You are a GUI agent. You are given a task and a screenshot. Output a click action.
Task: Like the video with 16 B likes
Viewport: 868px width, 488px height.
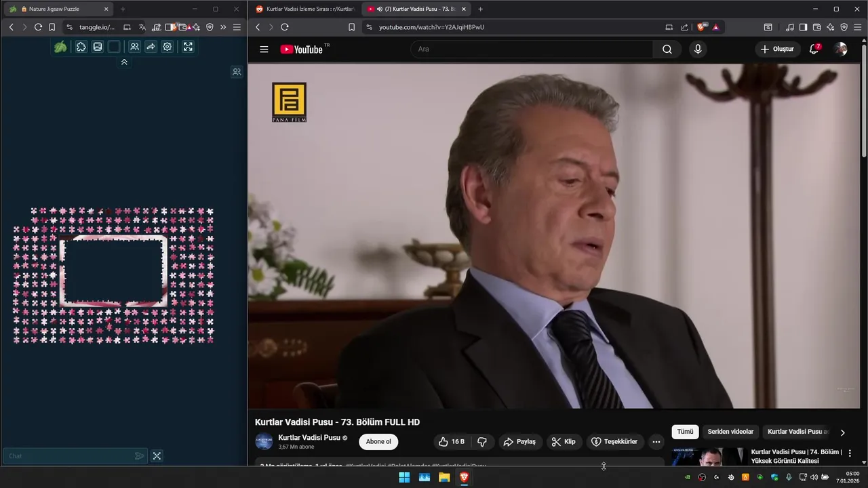tap(452, 442)
